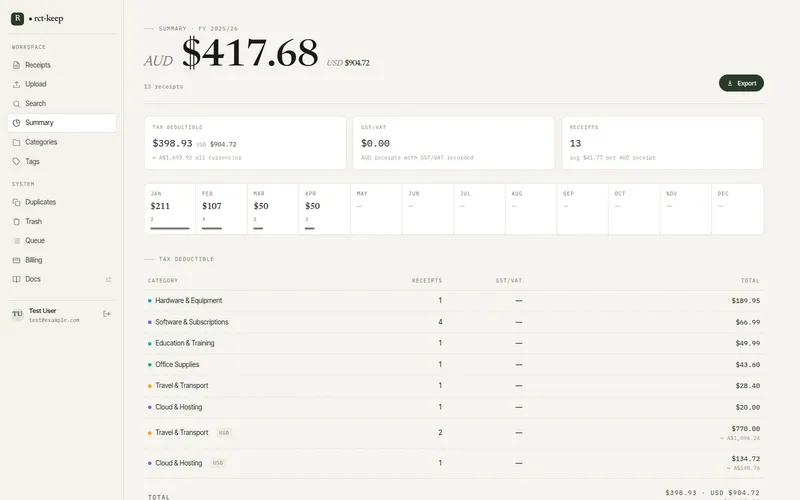Export the summary report
Viewport: 800px width, 500px height.
click(741, 83)
